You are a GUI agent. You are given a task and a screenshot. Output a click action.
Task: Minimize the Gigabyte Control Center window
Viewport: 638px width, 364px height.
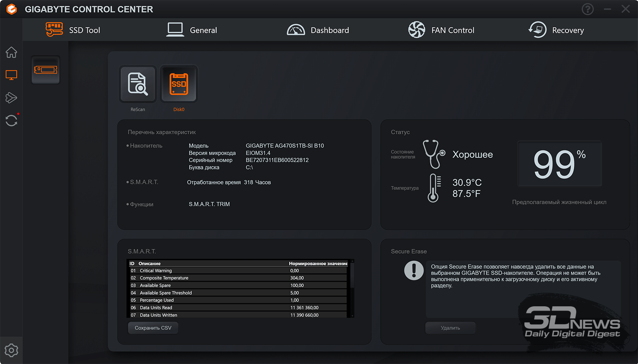click(x=607, y=9)
